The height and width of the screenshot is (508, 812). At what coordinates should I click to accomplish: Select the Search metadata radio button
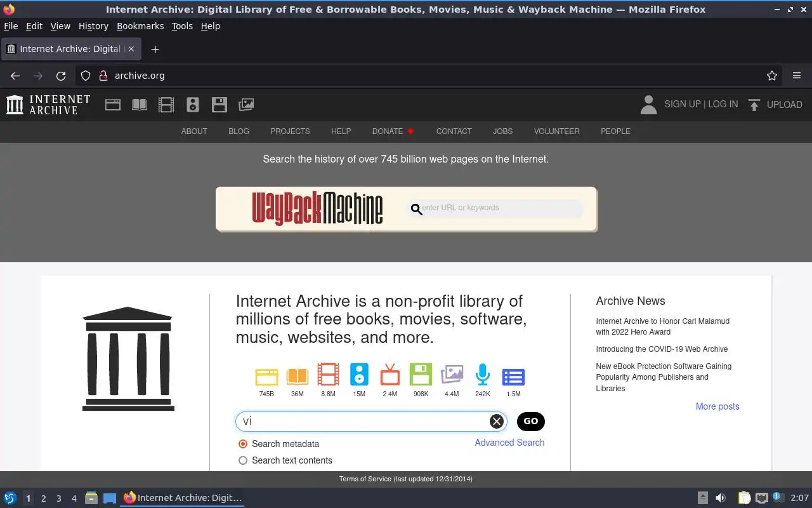coord(243,444)
